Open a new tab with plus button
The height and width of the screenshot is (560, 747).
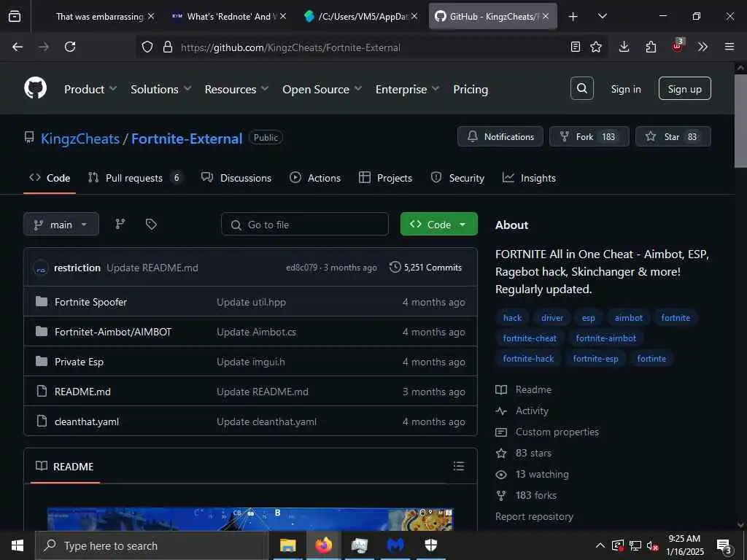point(573,17)
